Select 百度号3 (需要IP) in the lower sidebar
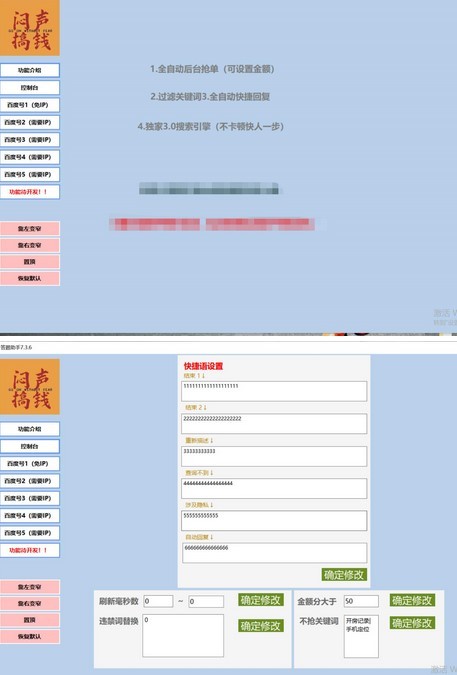This screenshot has width=457, height=675. click(x=30, y=498)
